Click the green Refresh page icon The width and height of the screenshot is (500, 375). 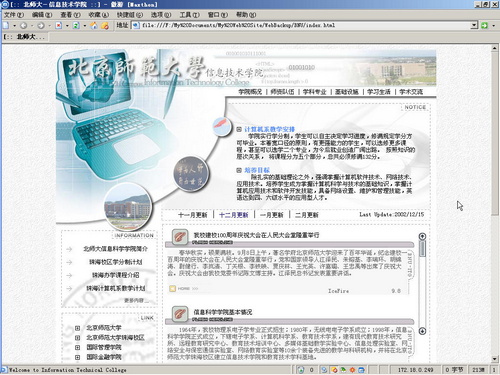click(76, 25)
